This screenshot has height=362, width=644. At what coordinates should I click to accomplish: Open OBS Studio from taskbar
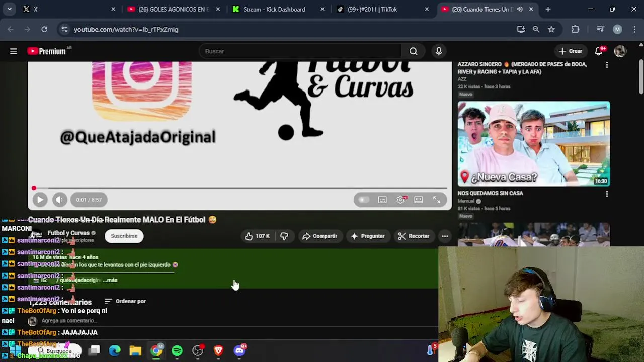198,350
